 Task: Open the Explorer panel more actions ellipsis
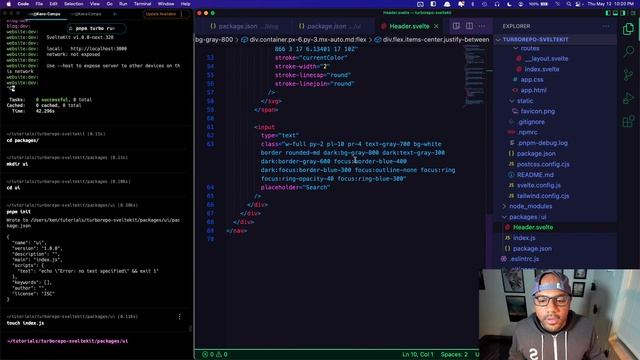(x=606, y=26)
